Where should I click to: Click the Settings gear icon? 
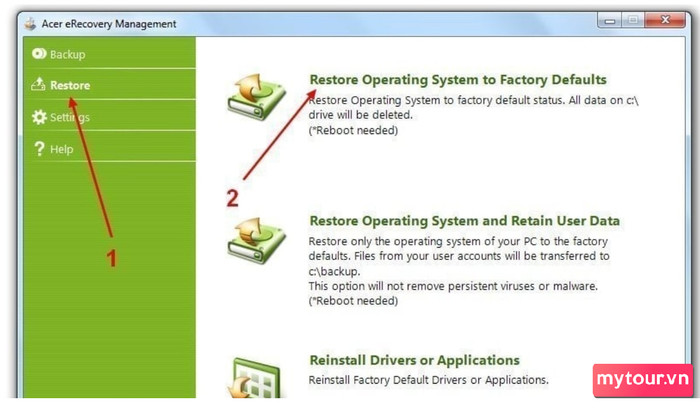pyautogui.click(x=39, y=117)
